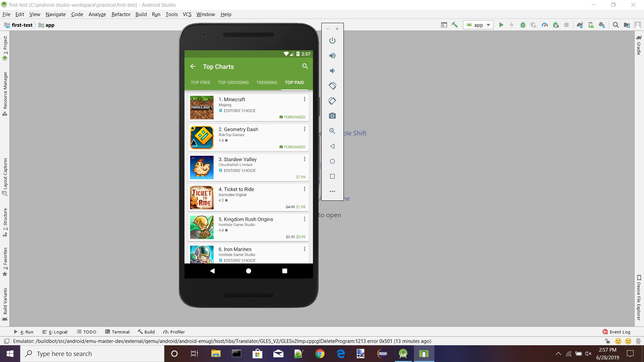Switch to TOP GROSSING tab
The height and width of the screenshot is (362, 644).
point(233,82)
